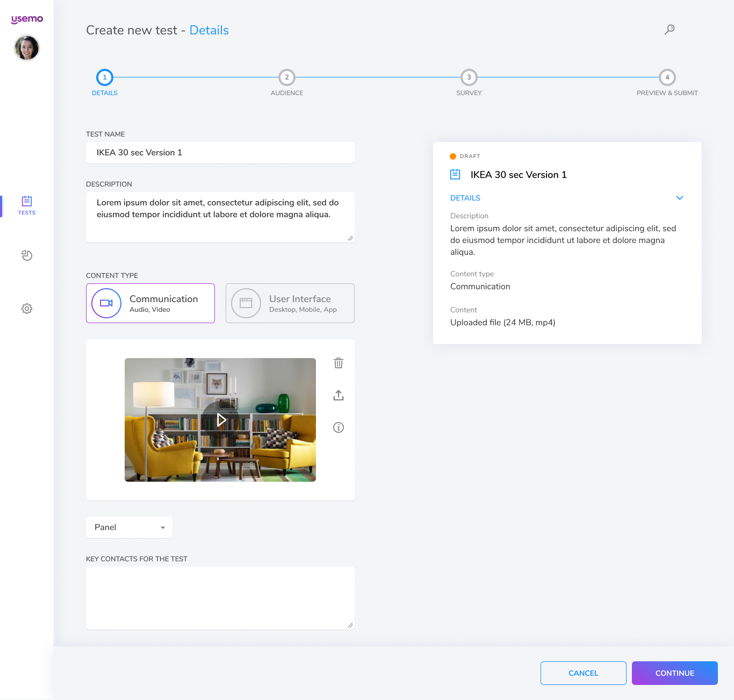Click the video thumbnail image
This screenshot has width=734, height=700.
[220, 420]
